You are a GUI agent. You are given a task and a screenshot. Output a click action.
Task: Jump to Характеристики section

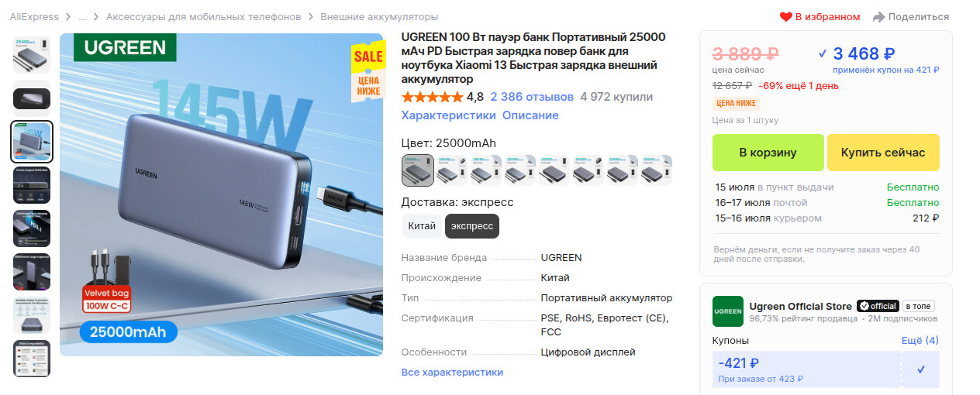[x=448, y=115]
